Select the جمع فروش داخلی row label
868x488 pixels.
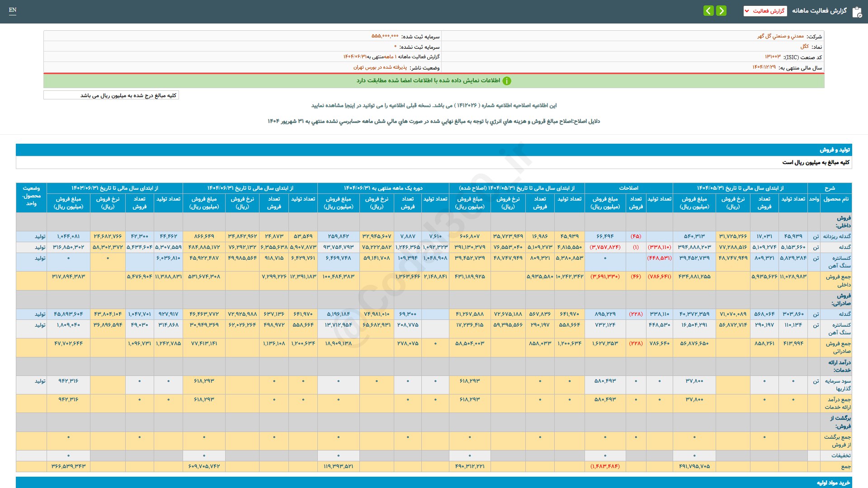coord(838,281)
